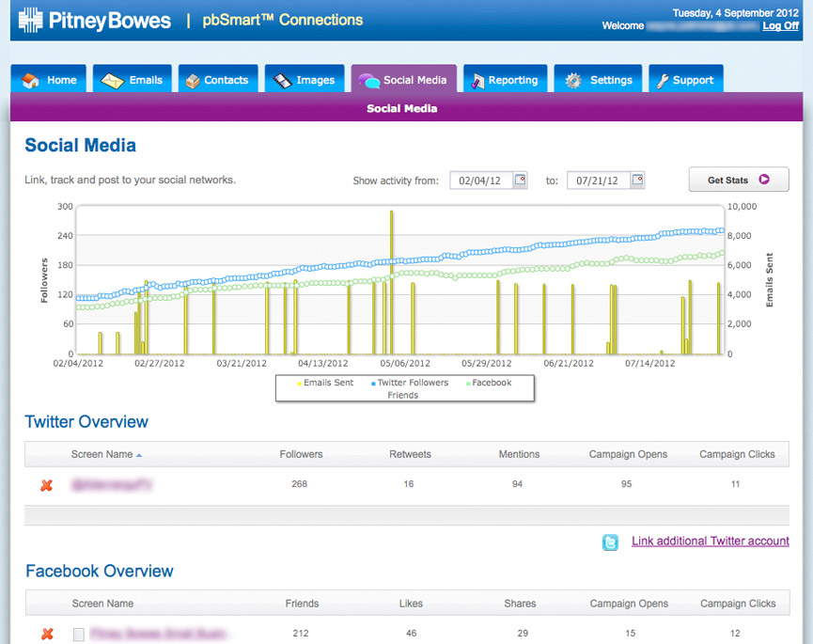Click the Facebook Screen Name column header
Viewport: 813px width, 644px height.
point(102,604)
